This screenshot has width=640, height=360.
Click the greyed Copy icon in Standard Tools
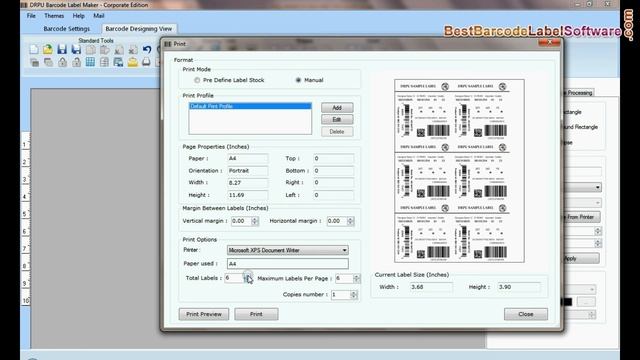pyautogui.click(x=91, y=50)
